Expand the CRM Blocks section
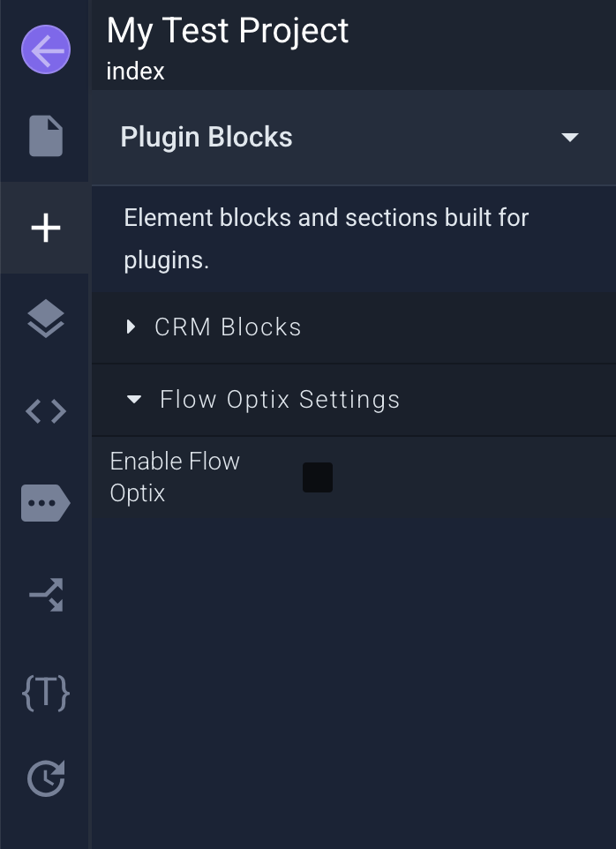Image resolution: width=616 pixels, height=849 pixels. [x=131, y=327]
